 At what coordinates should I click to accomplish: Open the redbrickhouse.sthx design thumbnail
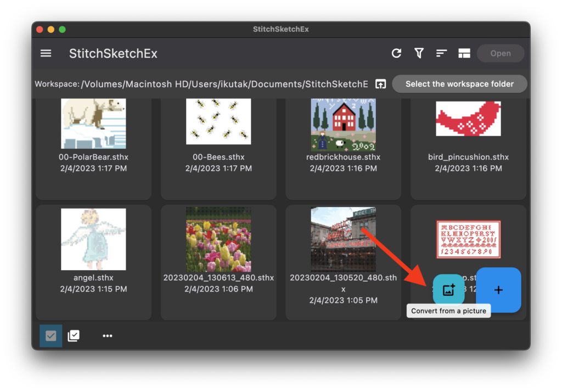coord(343,125)
